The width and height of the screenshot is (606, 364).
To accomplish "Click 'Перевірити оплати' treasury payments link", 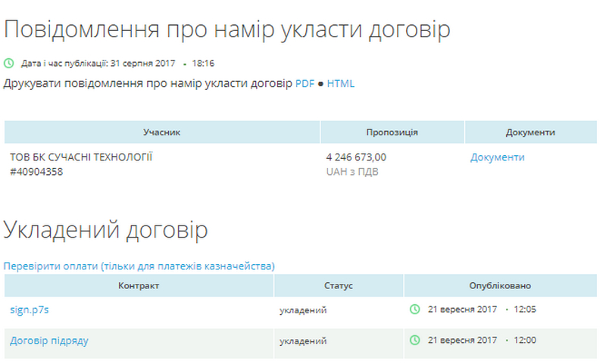I will pyautogui.click(x=139, y=266).
